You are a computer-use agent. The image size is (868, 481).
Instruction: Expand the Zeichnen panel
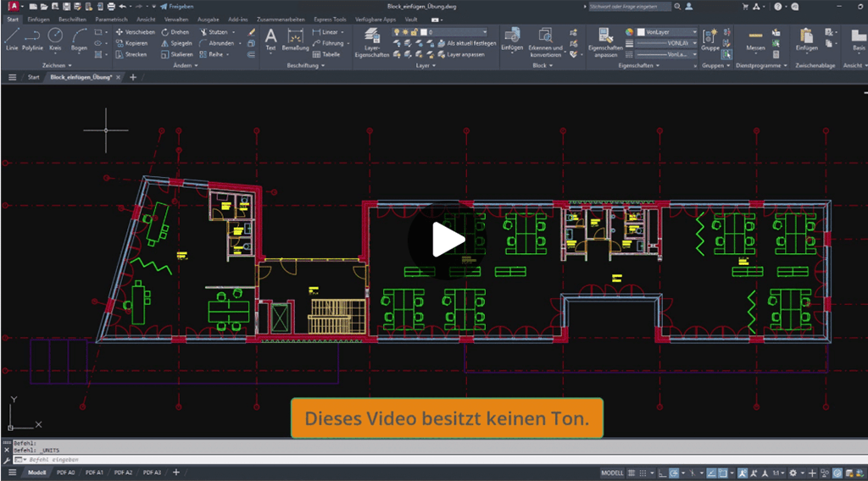(57, 65)
